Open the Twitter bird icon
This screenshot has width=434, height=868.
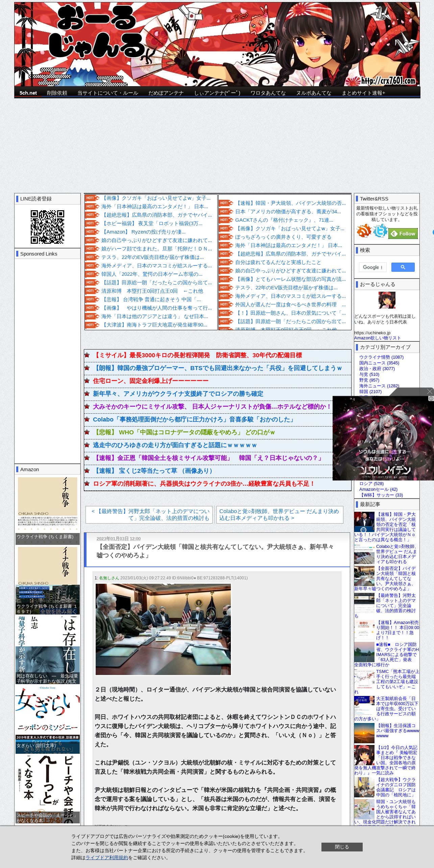(380, 231)
